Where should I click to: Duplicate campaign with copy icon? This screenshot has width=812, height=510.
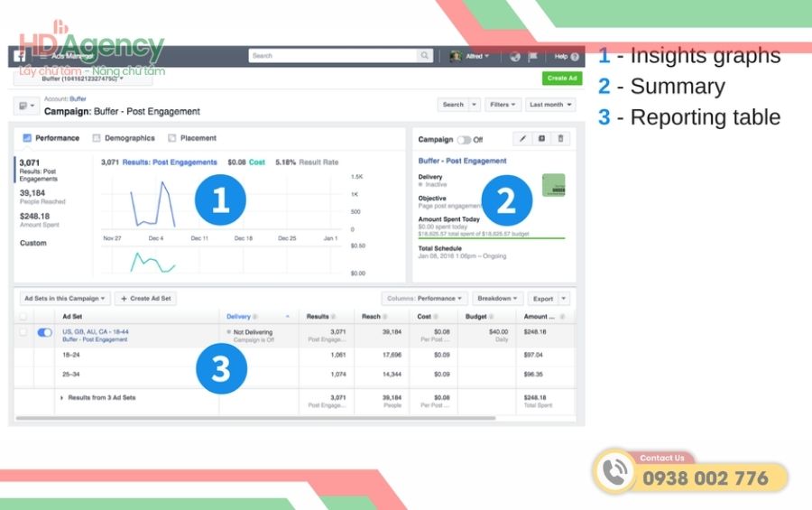541,138
